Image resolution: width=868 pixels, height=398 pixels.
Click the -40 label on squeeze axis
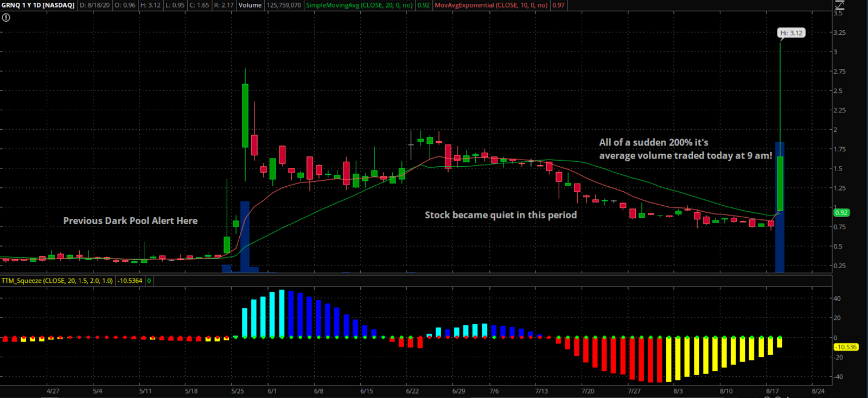838,377
